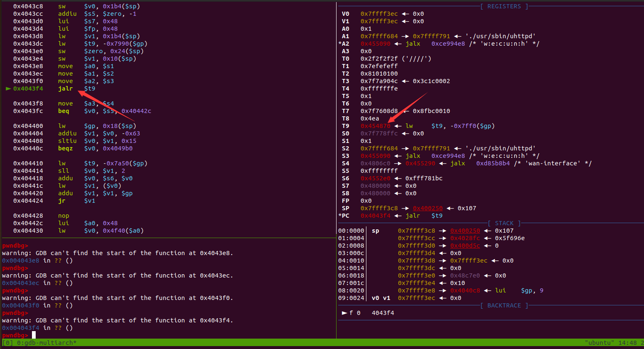The image size is (644, 349).
Task: Select the beq mnemonic at 0x4043fc
Action: tap(63, 111)
